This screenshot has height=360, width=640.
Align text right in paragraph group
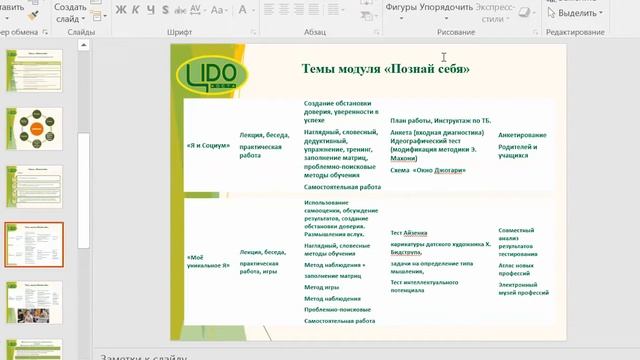pos(299,9)
